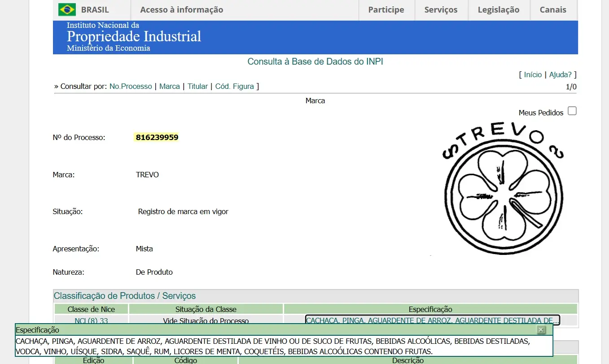609x364 pixels.
Task: Open the Ajuda? help link
Action: 561,75
